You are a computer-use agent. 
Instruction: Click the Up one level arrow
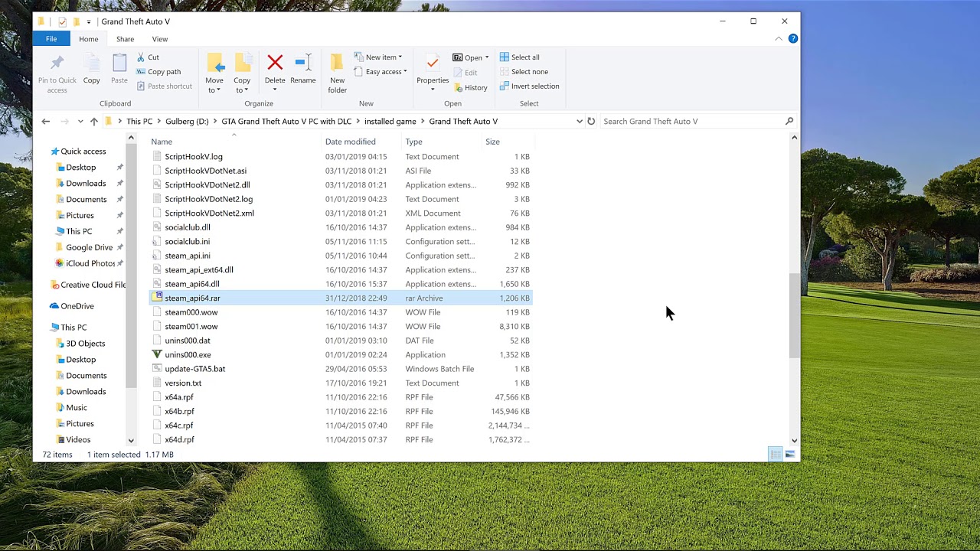point(93,121)
